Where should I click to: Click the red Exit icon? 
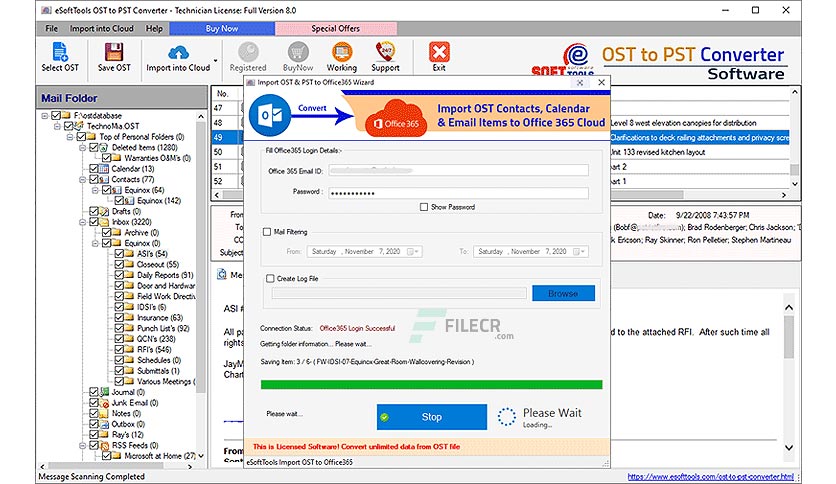click(x=439, y=52)
